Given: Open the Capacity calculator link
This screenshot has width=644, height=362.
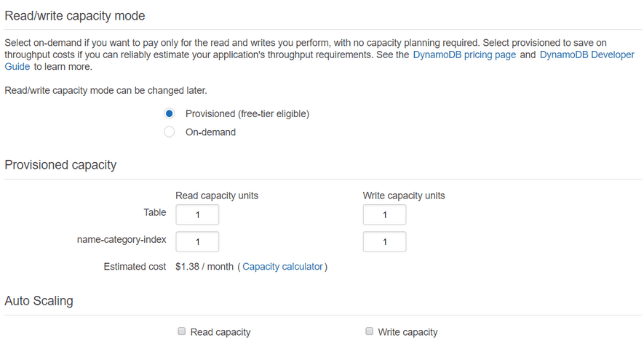Looking at the screenshot, I should (282, 266).
